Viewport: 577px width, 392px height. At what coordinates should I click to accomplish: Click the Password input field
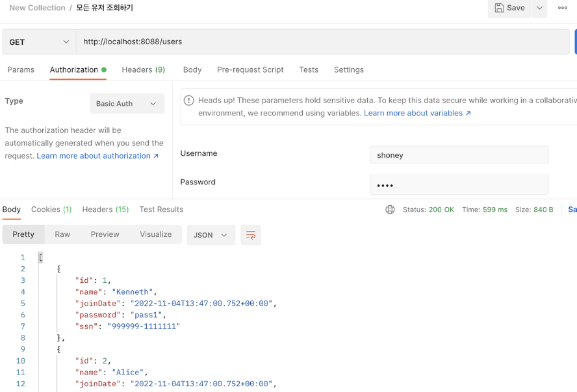(459, 185)
